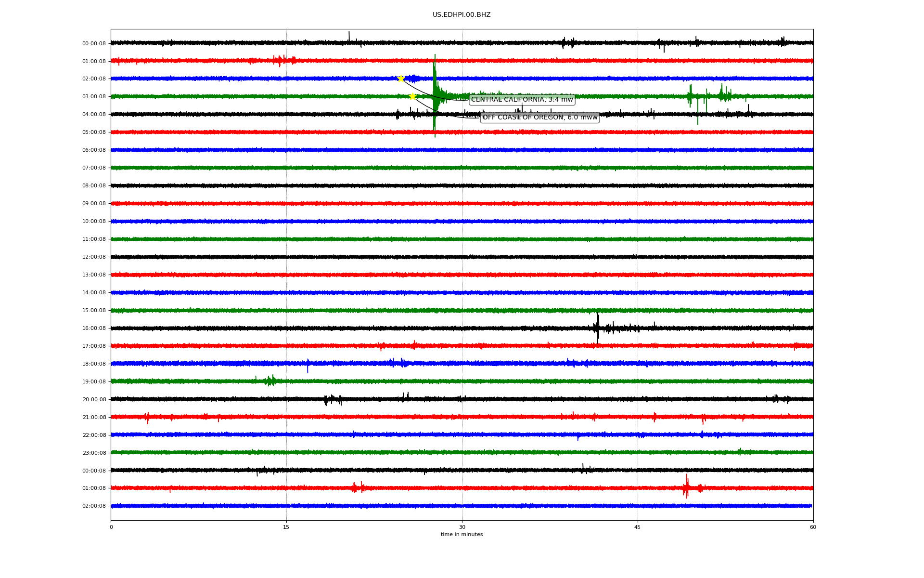Click the last 02:00:08 time label at bottom
Image resolution: width=924 pixels, height=578 pixels.
coord(94,506)
